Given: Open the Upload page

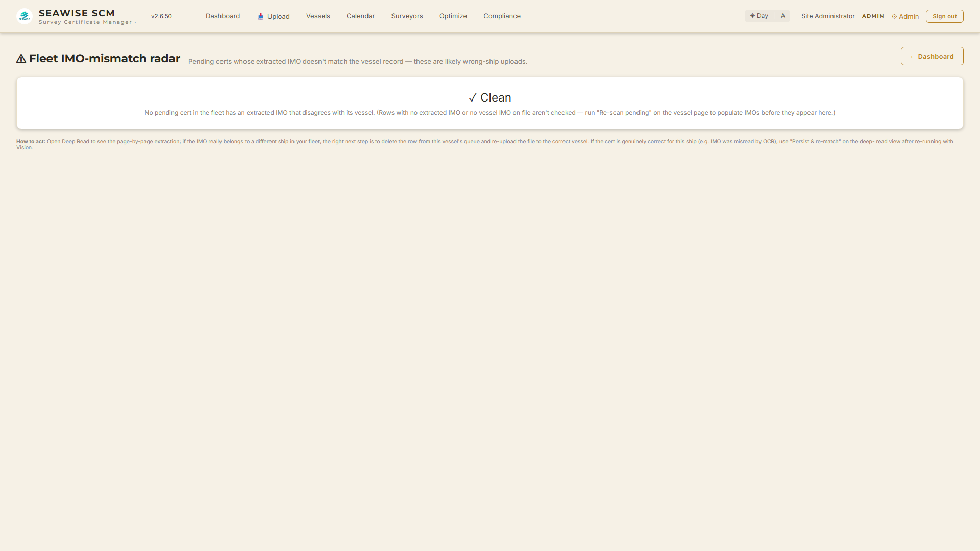Looking at the screenshot, I should click(274, 16).
